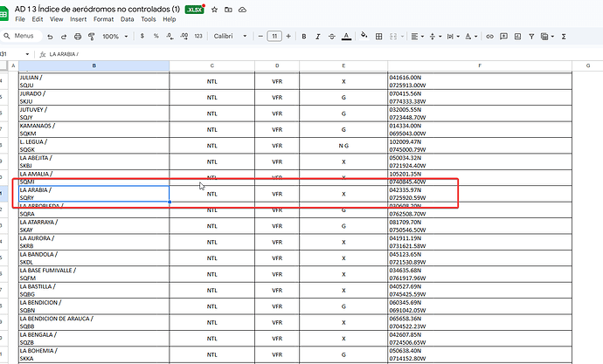Open text rotation dropdown
The image size is (603, 364).
click(x=471, y=37)
